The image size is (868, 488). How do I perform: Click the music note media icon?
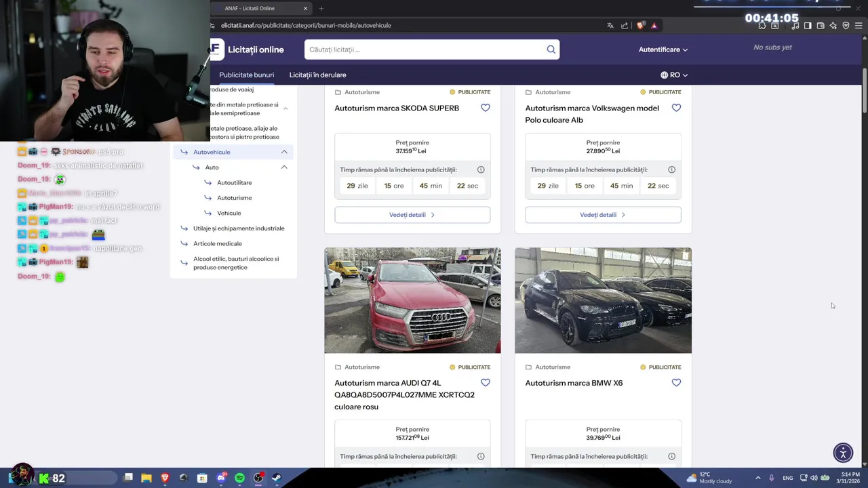(795, 26)
